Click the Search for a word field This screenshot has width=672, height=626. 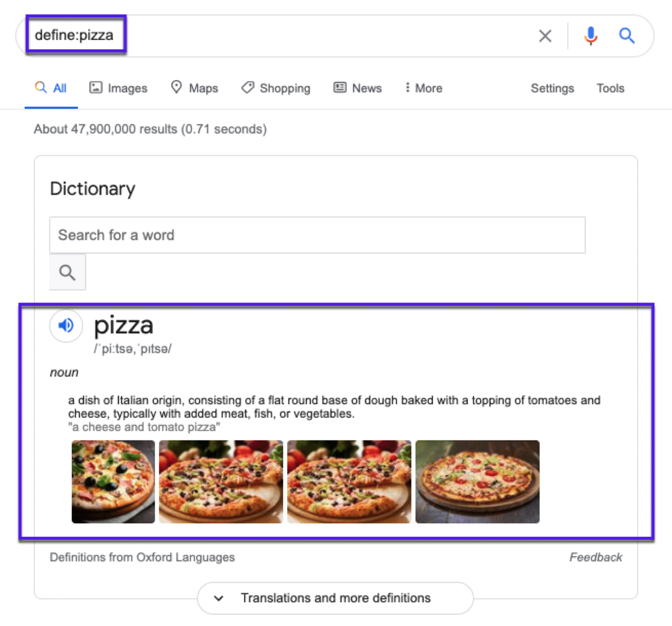[317, 235]
